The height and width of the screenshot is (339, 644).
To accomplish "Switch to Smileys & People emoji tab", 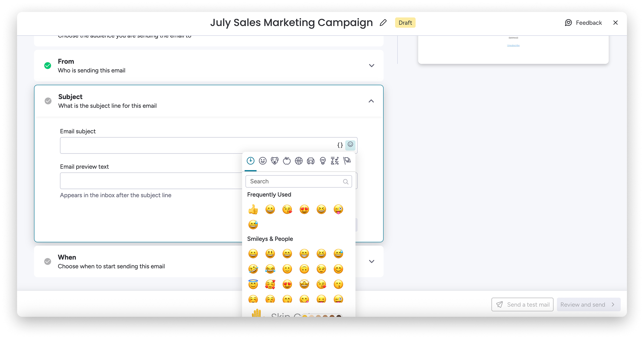I will (263, 161).
